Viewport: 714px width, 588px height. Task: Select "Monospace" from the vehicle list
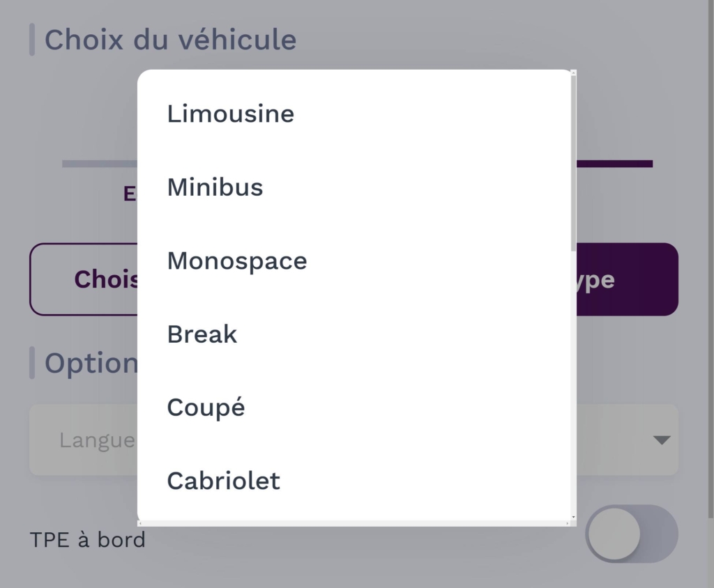tap(237, 261)
